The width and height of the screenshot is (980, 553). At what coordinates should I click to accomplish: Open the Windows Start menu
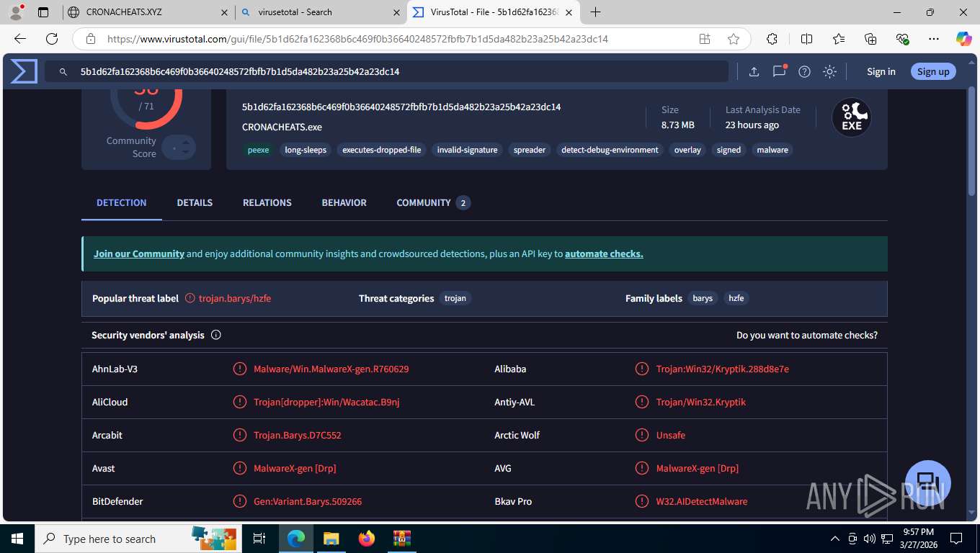17,539
